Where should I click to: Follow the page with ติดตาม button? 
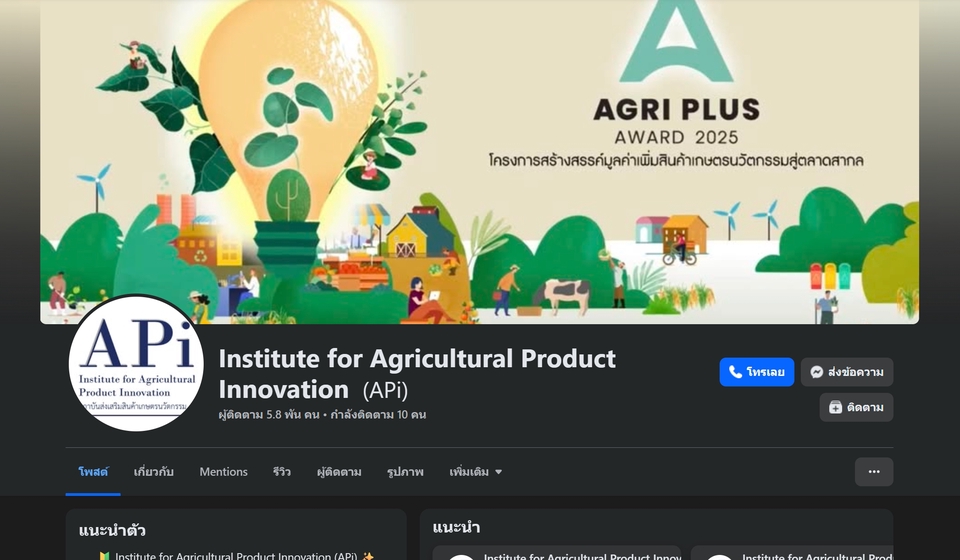(856, 408)
